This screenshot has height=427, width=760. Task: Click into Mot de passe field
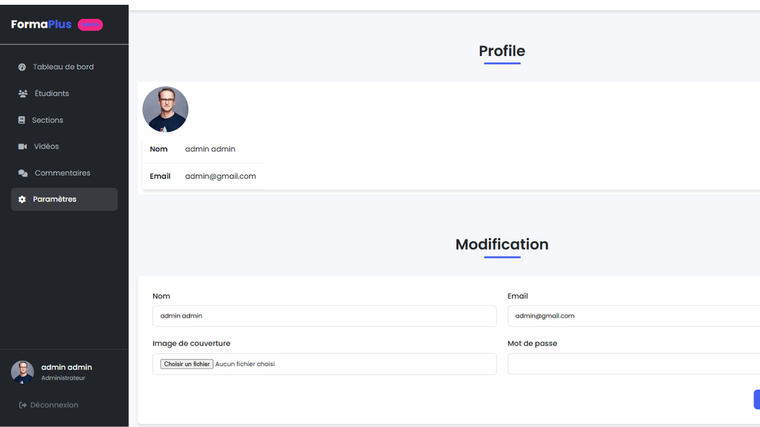coord(633,364)
